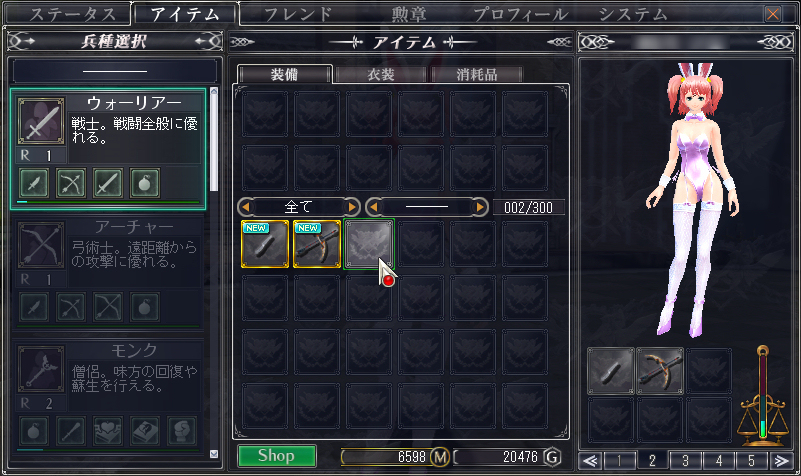Screen dimensions: 801x476
Task: Click the weight balance scale gauge
Action: click(x=762, y=396)
